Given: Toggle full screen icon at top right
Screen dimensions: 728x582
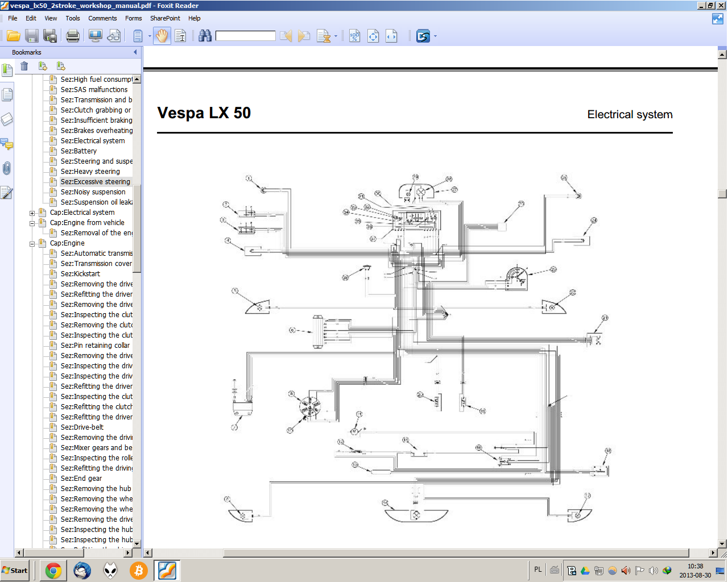Looking at the screenshot, I should pyautogui.click(x=718, y=19).
